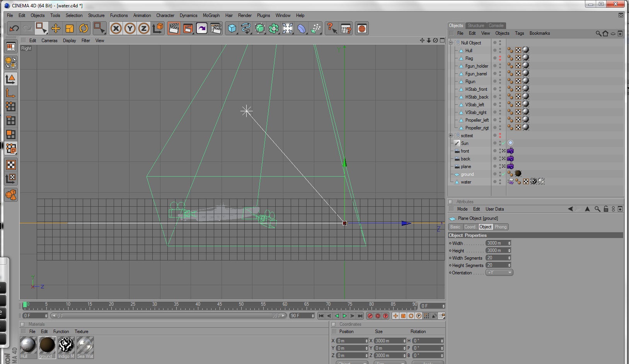Open the Orientation dropdown
The height and width of the screenshot is (364, 629).
pos(499,272)
